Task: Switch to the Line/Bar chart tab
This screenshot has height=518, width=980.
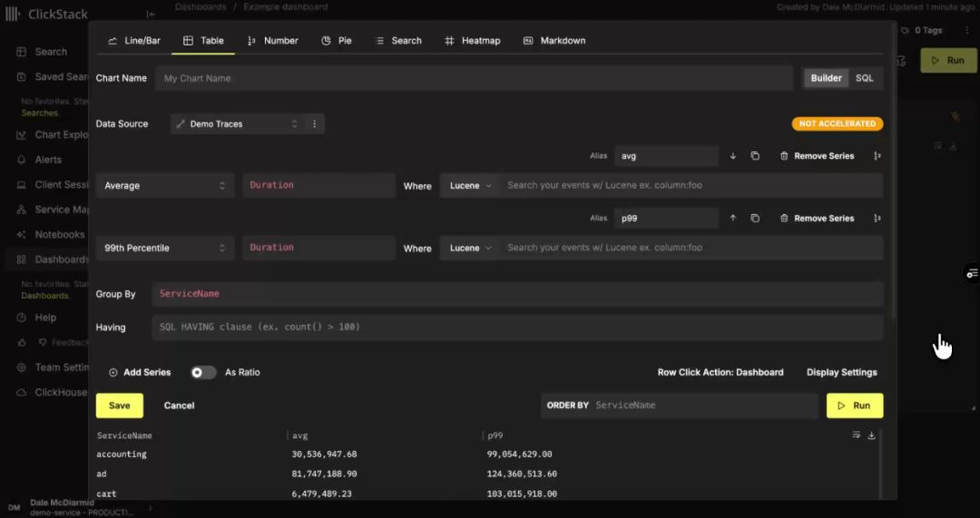Action: (x=133, y=41)
